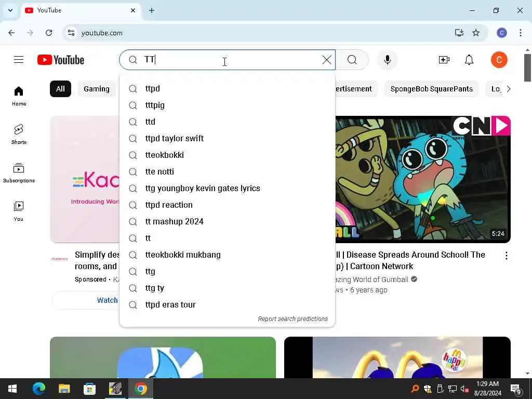Open the muted volume tray icon

[464, 389]
